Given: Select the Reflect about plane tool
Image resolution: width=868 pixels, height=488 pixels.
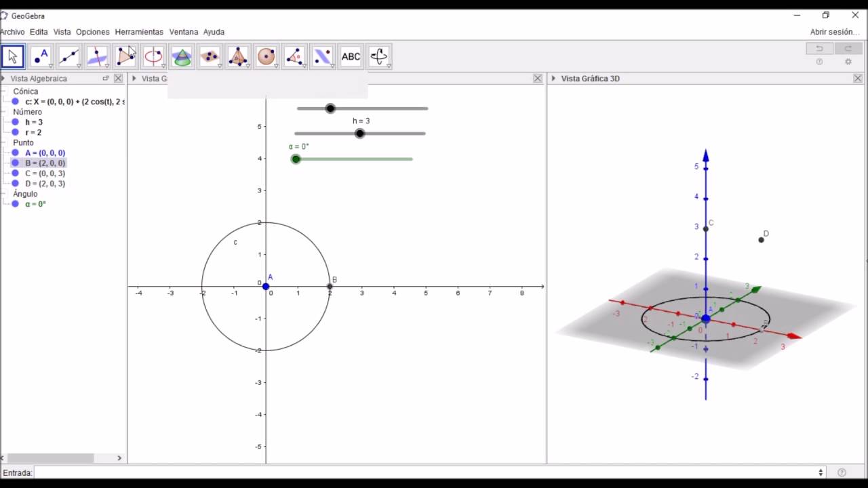Looking at the screenshot, I should (322, 57).
